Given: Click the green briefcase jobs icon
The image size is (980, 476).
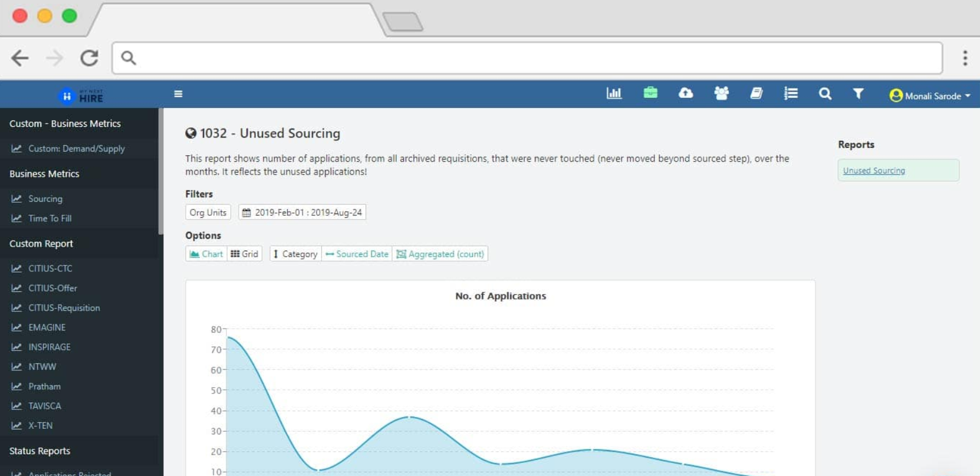Looking at the screenshot, I should 650,93.
